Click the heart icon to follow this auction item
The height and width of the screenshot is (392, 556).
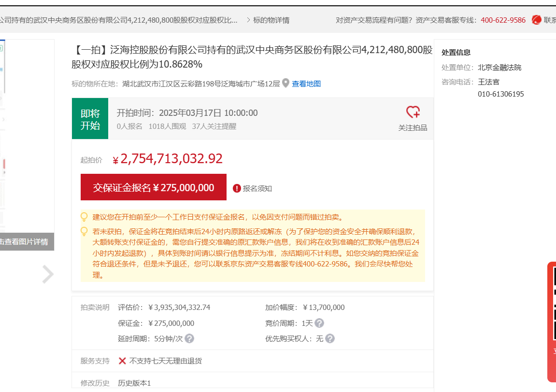click(413, 112)
